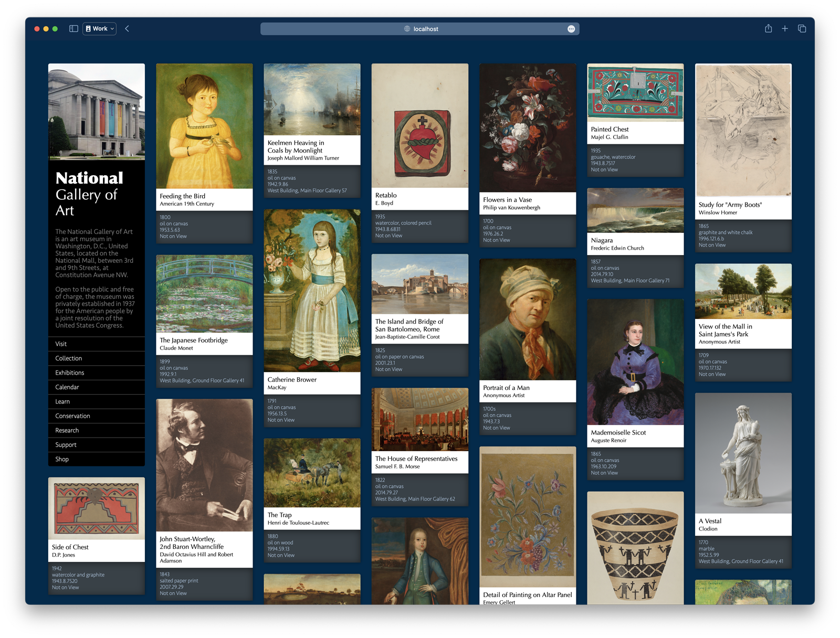Open the Niagara painting thumbnail
The height and width of the screenshot is (638, 840).
tap(635, 210)
